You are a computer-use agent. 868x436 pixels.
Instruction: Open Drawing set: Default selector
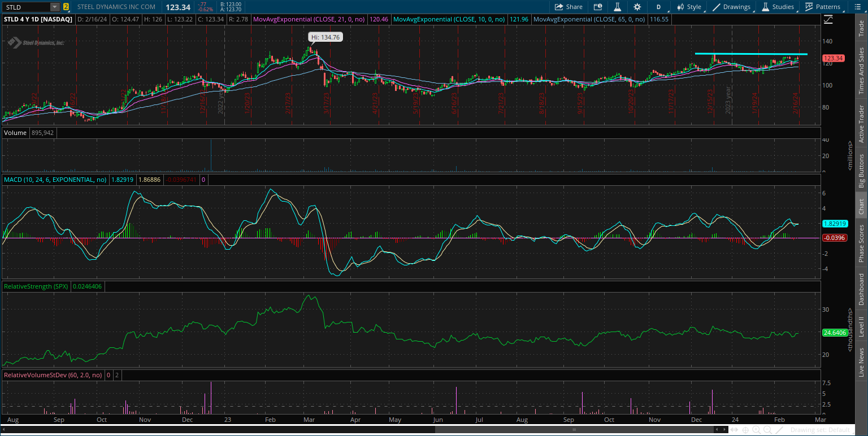point(820,430)
